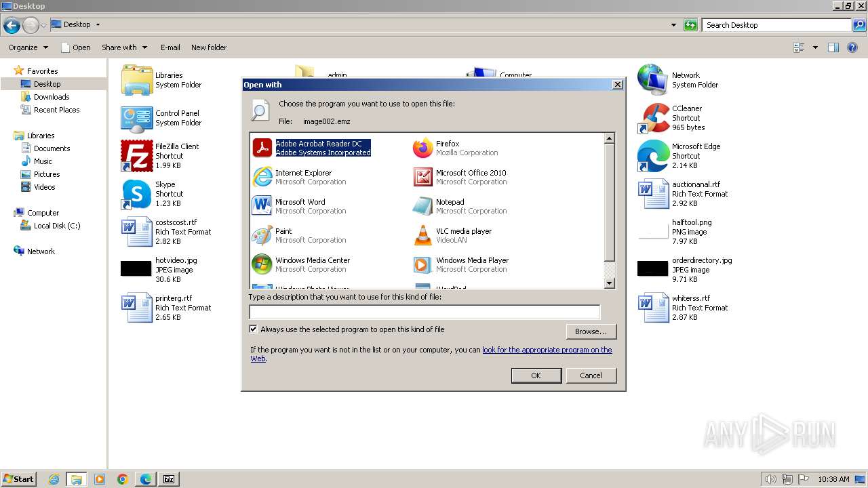Viewport: 868px width, 488px height.
Task: Expand the address bar history dropdown
Action: tap(673, 25)
